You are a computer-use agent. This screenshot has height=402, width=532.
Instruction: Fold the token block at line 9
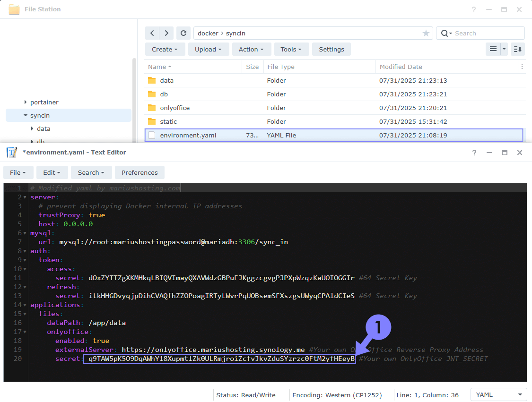[25, 260]
